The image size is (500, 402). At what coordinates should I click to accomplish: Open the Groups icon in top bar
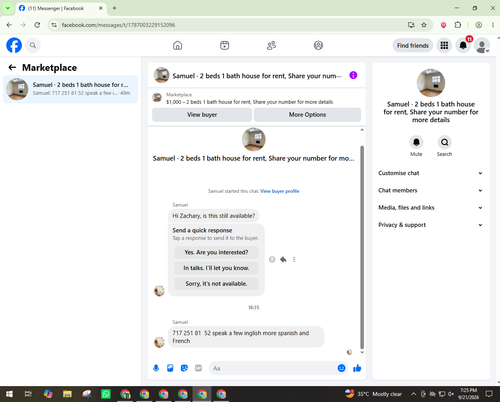[318, 45]
